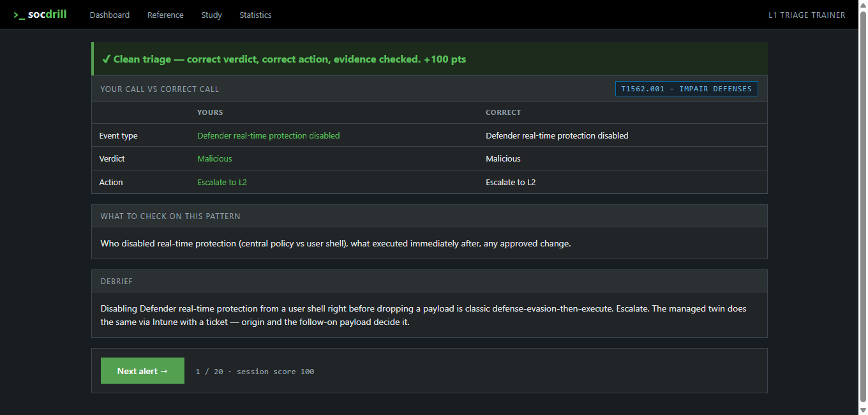868x415 pixels.
Task: Select your Defender real-time protection event type
Action: (269, 135)
